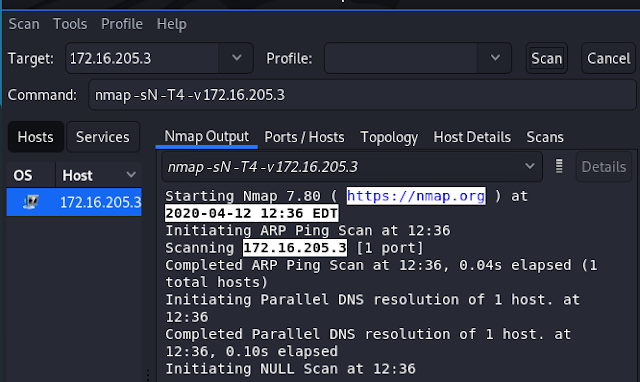This screenshot has height=382, width=640.
Task: Open the Help menu
Action: (171, 24)
